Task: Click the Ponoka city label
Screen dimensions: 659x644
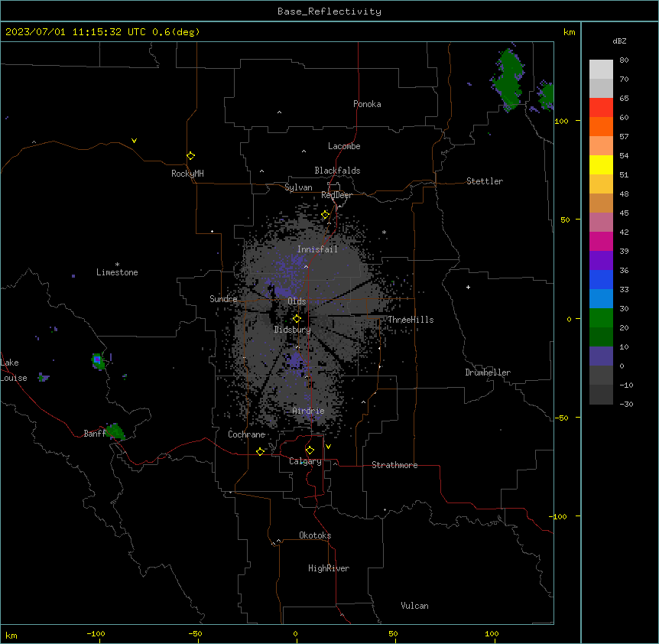Action: point(367,104)
